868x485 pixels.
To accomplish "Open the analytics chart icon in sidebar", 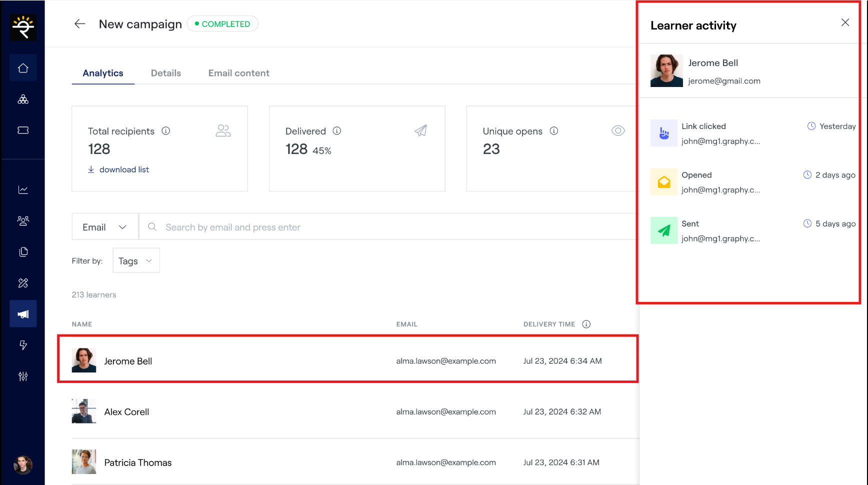I will point(23,190).
